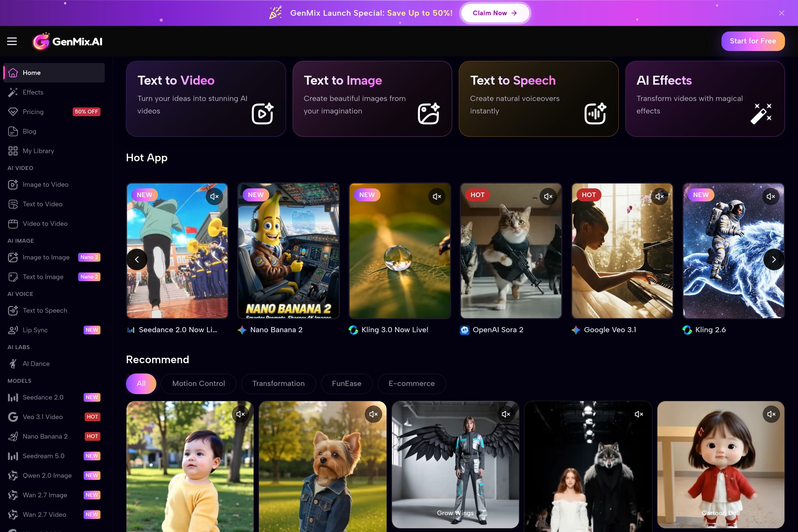Click the NEW badge beside Lip Sync
The height and width of the screenshot is (532, 798).
(x=92, y=330)
